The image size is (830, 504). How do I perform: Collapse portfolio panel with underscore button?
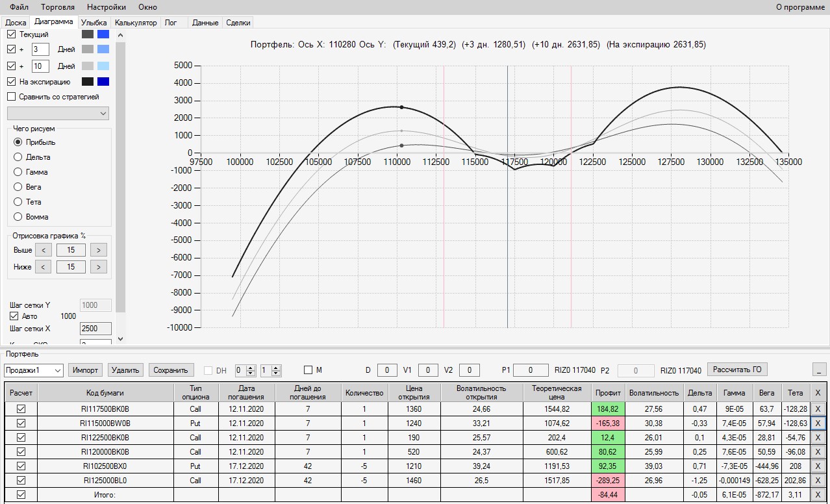pos(819,370)
